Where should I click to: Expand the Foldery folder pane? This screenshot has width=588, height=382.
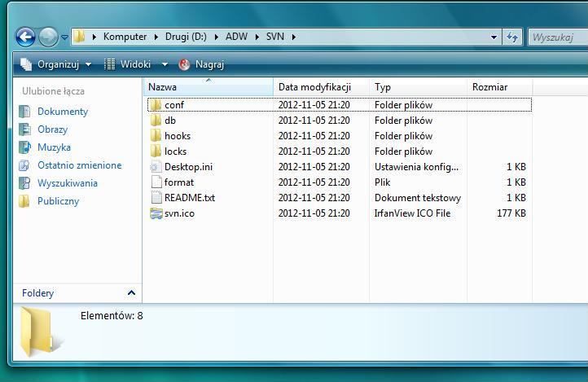(x=131, y=293)
